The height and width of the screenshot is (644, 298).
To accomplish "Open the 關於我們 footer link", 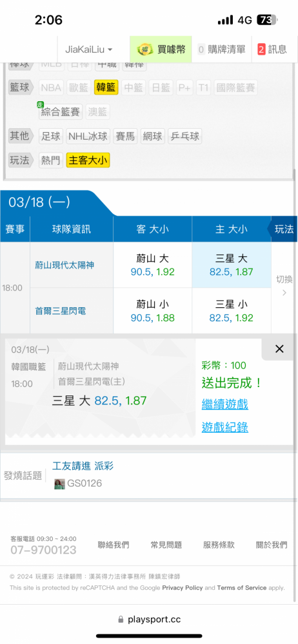I will coord(272,545).
